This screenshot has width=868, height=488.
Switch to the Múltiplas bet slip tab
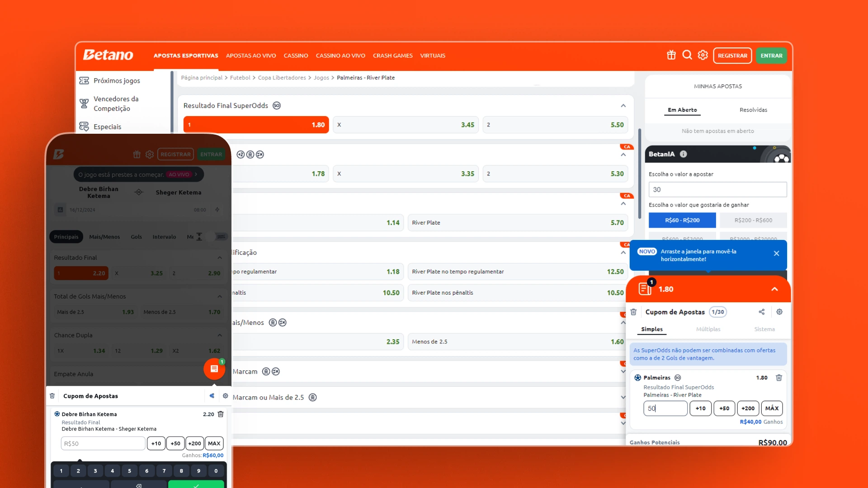tap(708, 329)
